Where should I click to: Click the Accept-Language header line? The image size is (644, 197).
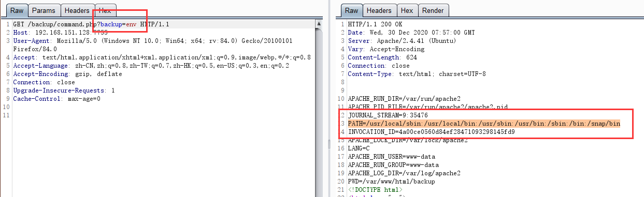151,66
